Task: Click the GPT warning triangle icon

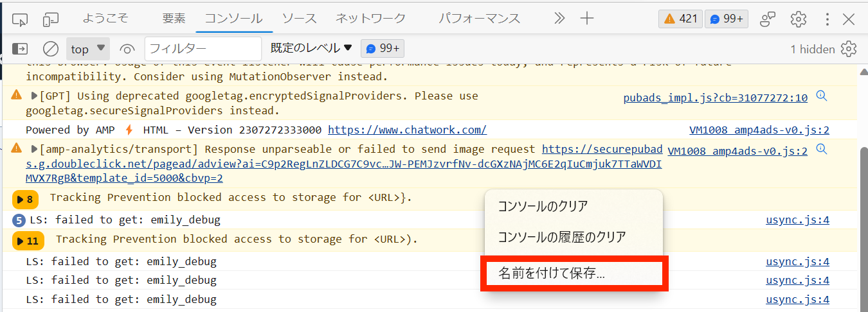Action: coord(17,96)
